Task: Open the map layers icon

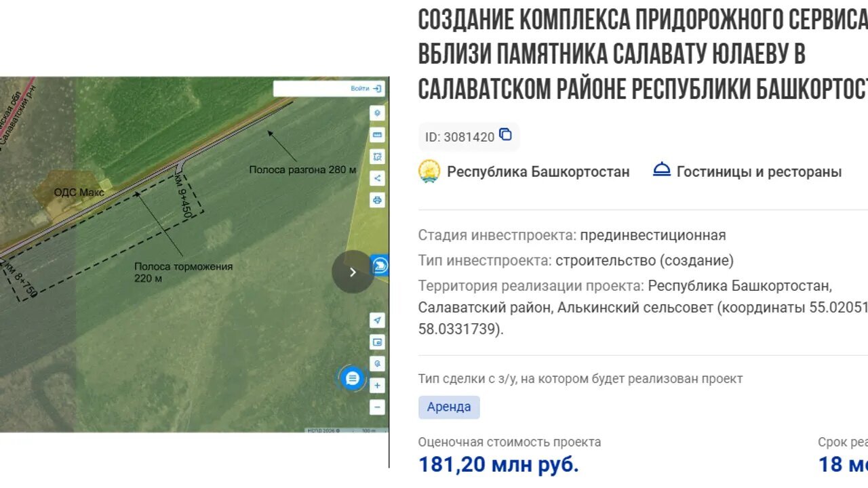Action: click(x=377, y=113)
